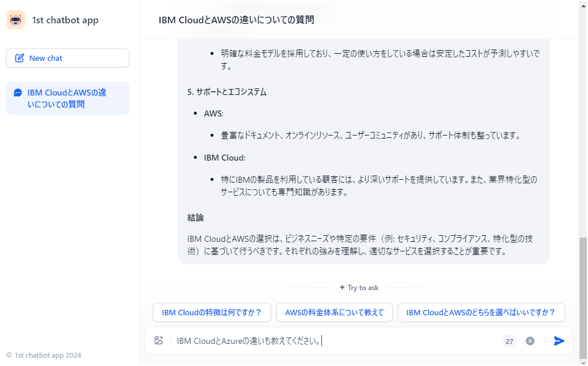Click the bullet text starting 明確な料金モデル
Viewport: 588px width, 366px height.
[380, 60]
